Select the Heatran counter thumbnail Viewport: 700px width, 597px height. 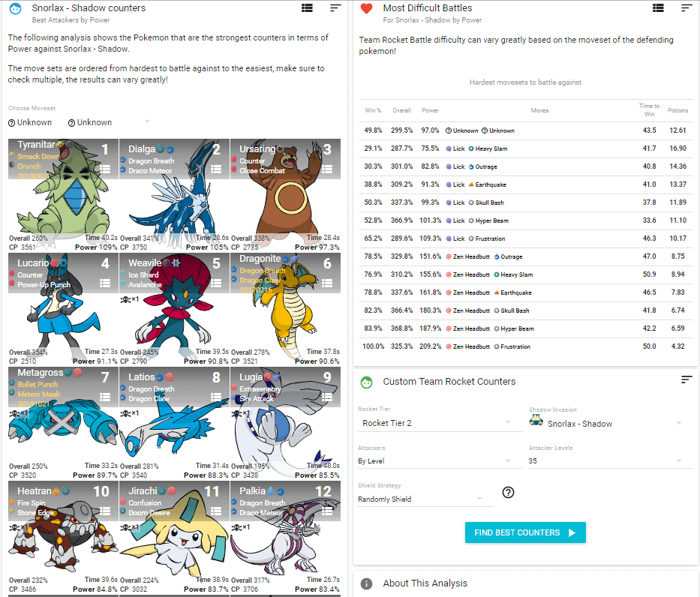(63, 537)
